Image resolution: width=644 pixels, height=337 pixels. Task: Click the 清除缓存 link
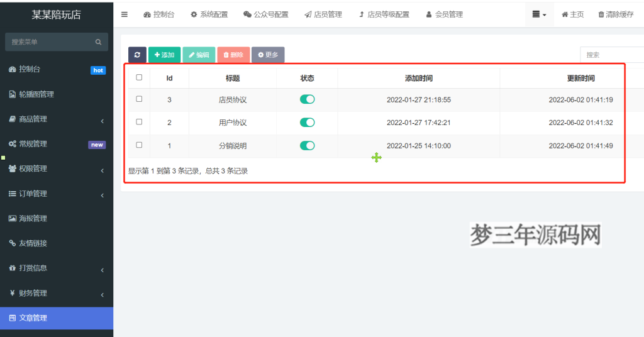616,14
